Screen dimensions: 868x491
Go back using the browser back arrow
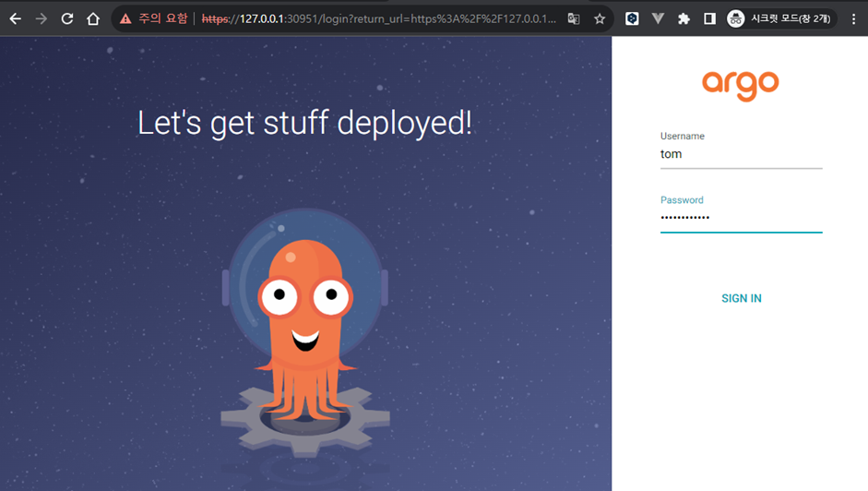tap(15, 18)
